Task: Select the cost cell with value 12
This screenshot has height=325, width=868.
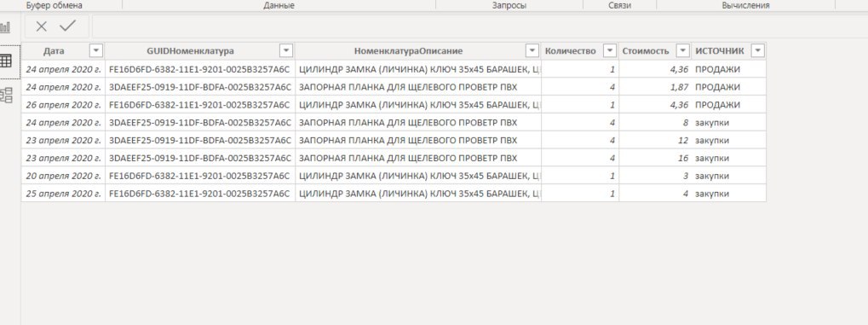Action: click(655, 140)
